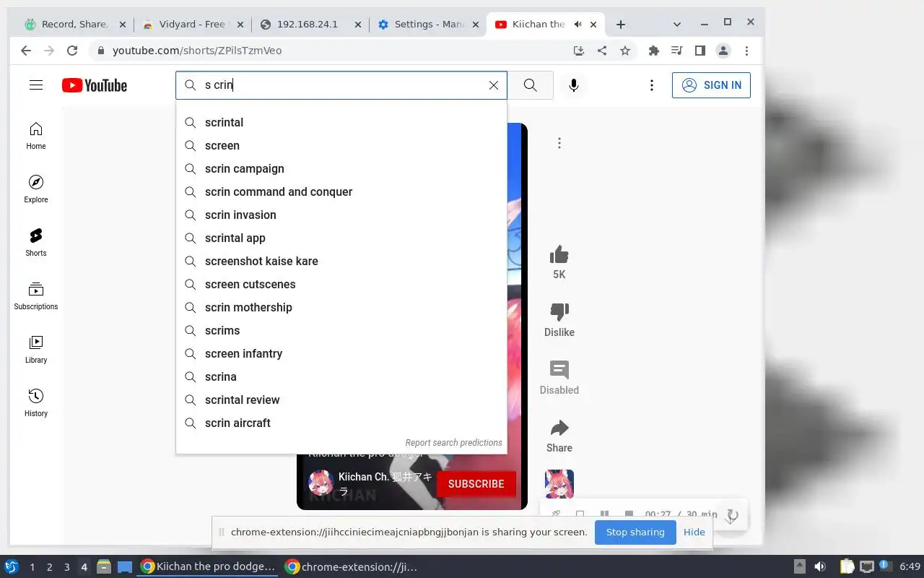Image resolution: width=924 pixels, height=578 pixels.
Task: Start voice search with the microphone icon
Action: tap(574, 85)
